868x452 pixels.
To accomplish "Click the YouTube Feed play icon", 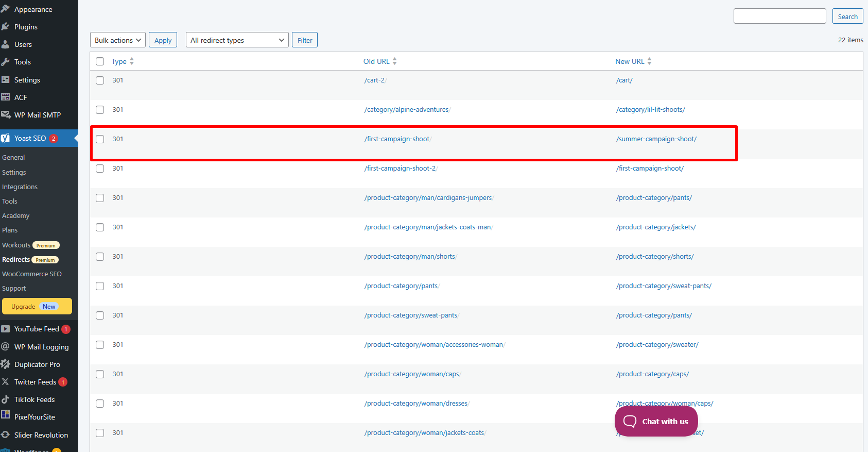I will [x=6, y=329].
